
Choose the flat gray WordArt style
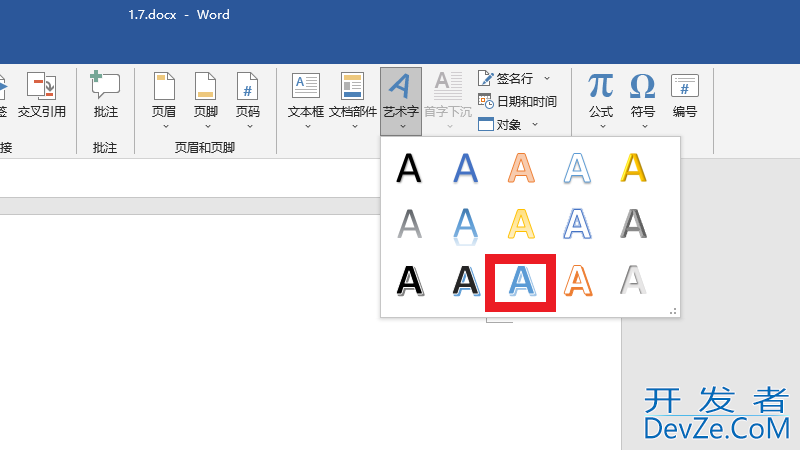[409, 224]
